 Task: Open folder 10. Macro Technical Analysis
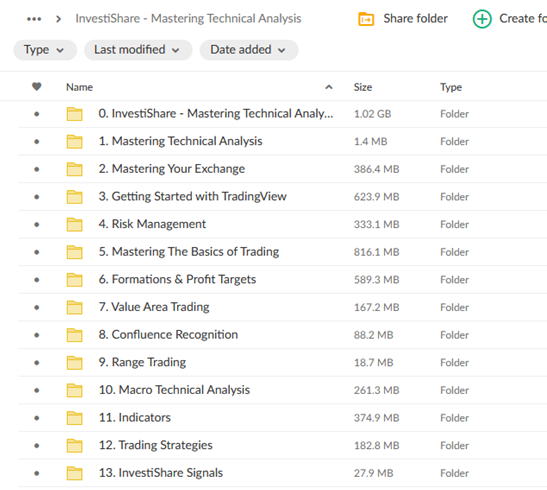pyautogui.click(x=174, y=390)
